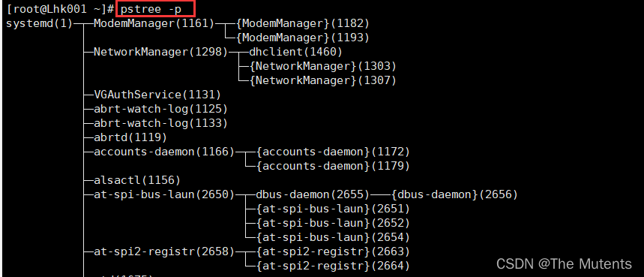Screen dimensions: 644x277
Task: Click the dhclient(1460) child process
Action: pyautogui.click(x=295, y=53)
